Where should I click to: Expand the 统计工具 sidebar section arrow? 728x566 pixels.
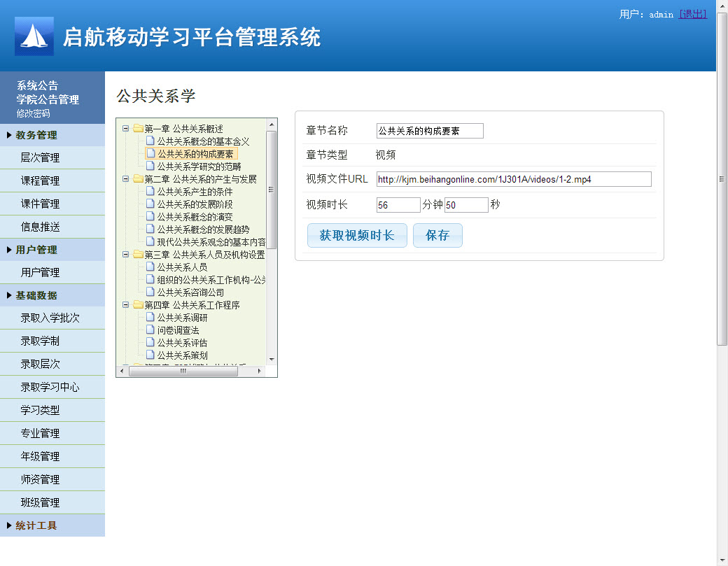(8, 525)
